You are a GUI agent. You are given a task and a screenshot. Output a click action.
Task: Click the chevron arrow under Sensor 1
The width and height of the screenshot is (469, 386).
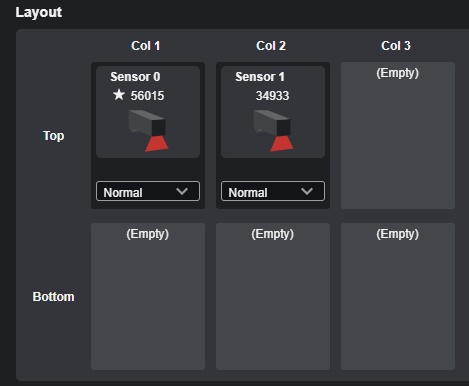tap(307, 191)
